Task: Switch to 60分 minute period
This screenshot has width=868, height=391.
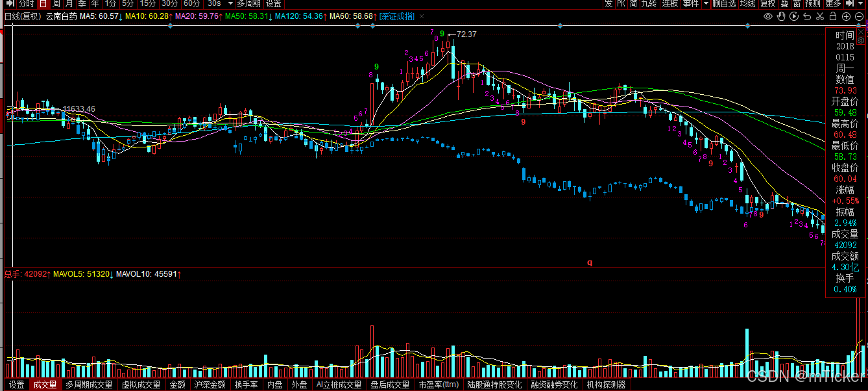Action: [x=191, y=4]
